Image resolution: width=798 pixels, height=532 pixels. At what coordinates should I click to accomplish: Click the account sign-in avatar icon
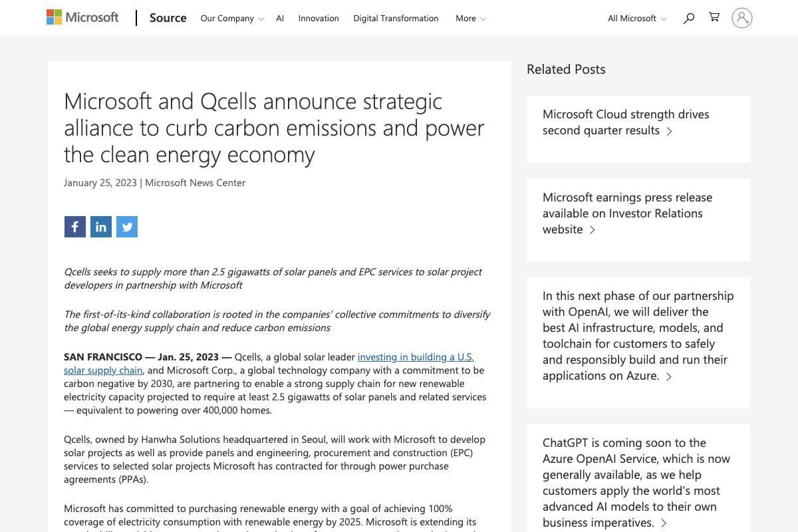tap(742, 18)
